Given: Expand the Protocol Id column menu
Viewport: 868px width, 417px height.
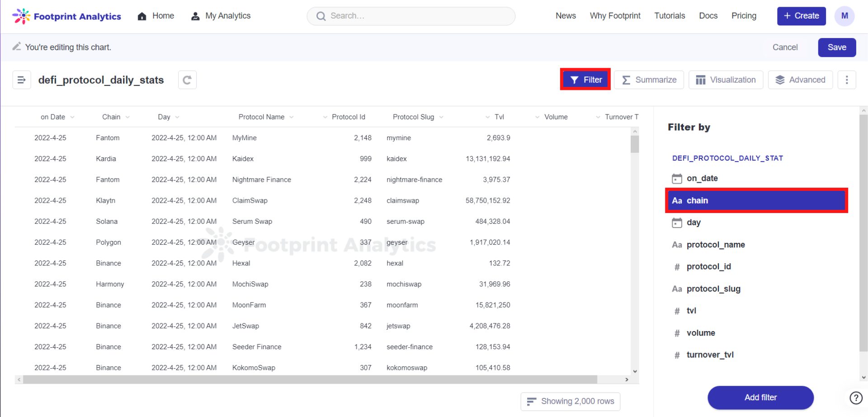Looking at the screenshot, I should (325, 117).
